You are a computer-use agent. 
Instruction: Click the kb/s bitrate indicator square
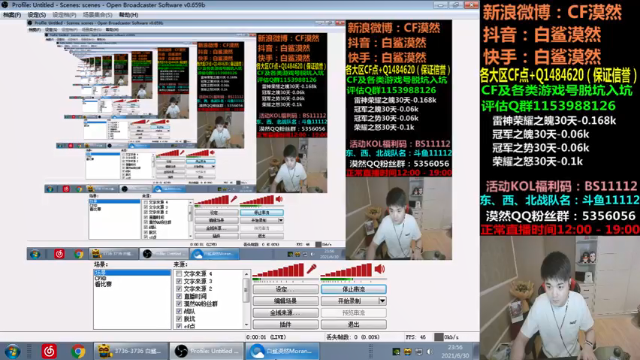pos(438,337)
